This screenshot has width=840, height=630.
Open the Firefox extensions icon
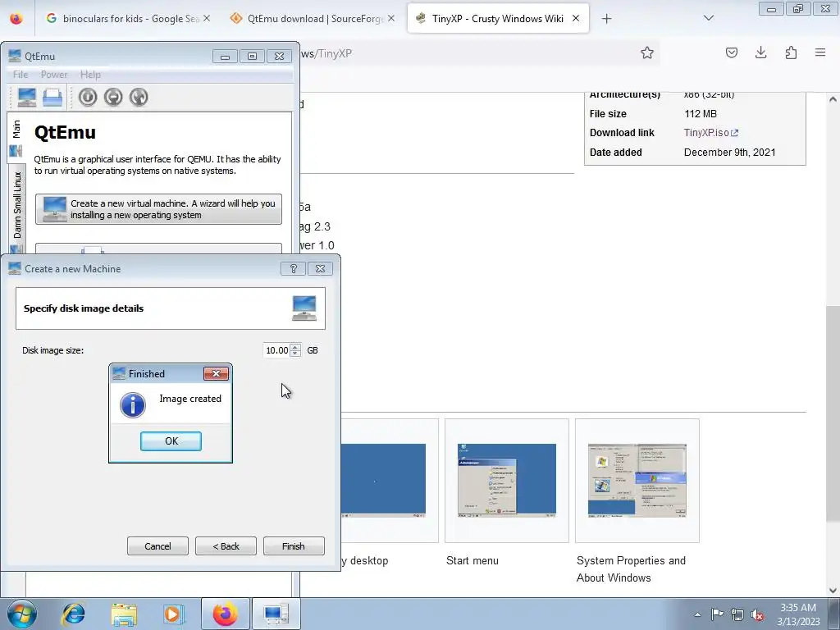coord(792,52)
